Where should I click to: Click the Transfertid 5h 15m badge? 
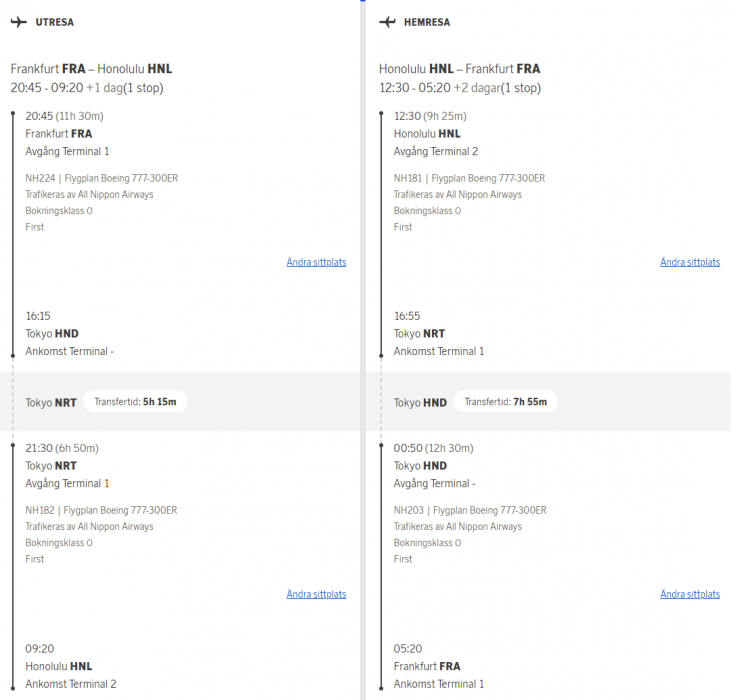click(135, 402)
